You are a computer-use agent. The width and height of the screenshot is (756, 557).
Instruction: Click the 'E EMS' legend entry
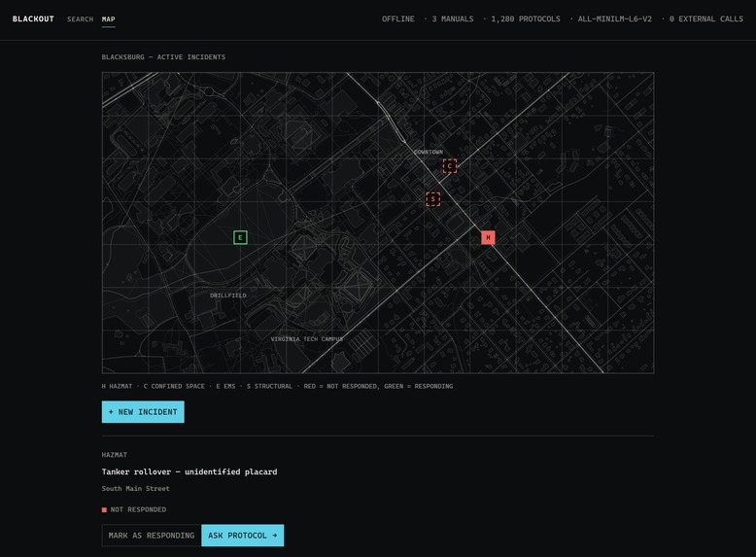point(225,386)
